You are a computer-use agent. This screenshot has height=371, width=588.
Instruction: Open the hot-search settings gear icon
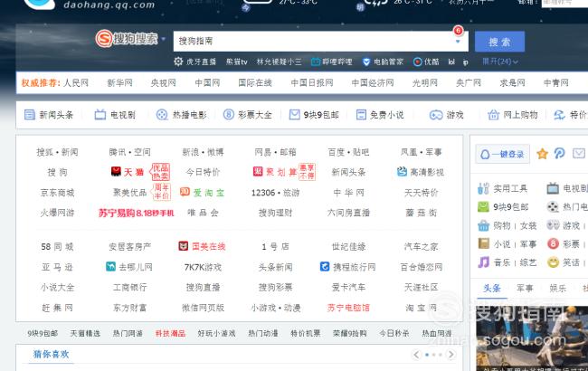tap(178, 62)
